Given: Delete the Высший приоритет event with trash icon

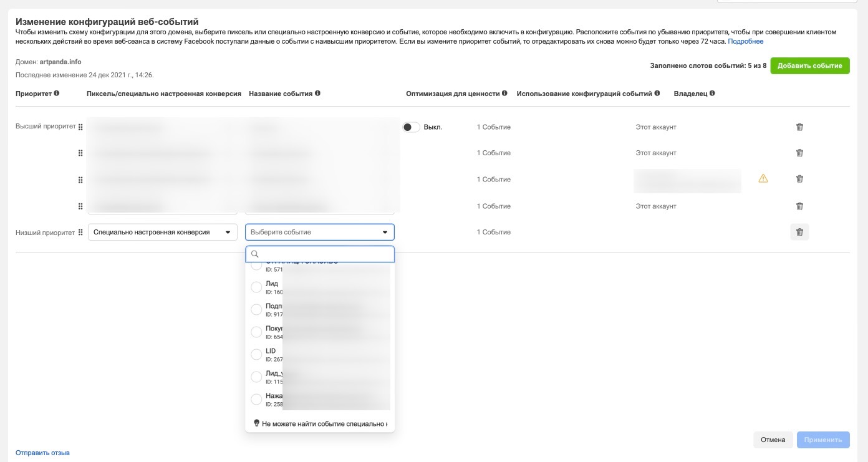Looking at the screenshot, I should [x=799, y=127].
